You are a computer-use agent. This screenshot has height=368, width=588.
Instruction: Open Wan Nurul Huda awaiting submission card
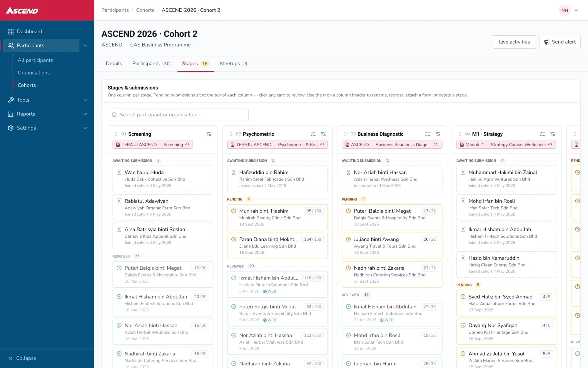tap(163, 179)
